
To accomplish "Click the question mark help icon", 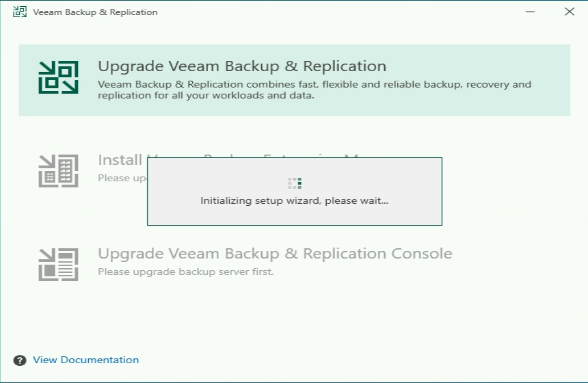I will click(20, 360).
